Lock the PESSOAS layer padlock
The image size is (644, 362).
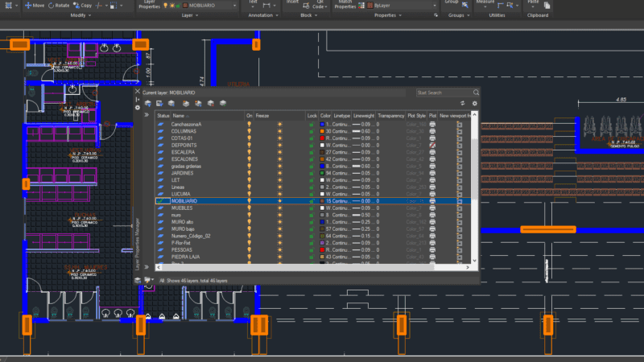click(x=312, y=250)
